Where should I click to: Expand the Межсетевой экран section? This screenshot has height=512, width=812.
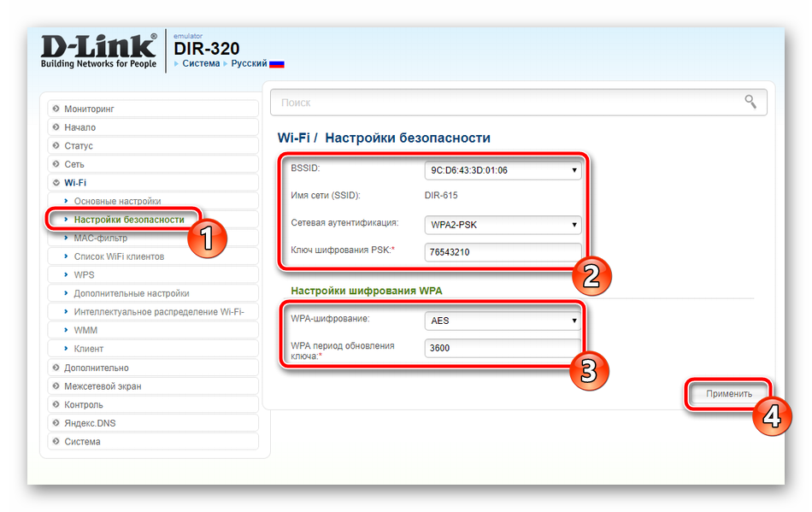click(x=153, y=386)
